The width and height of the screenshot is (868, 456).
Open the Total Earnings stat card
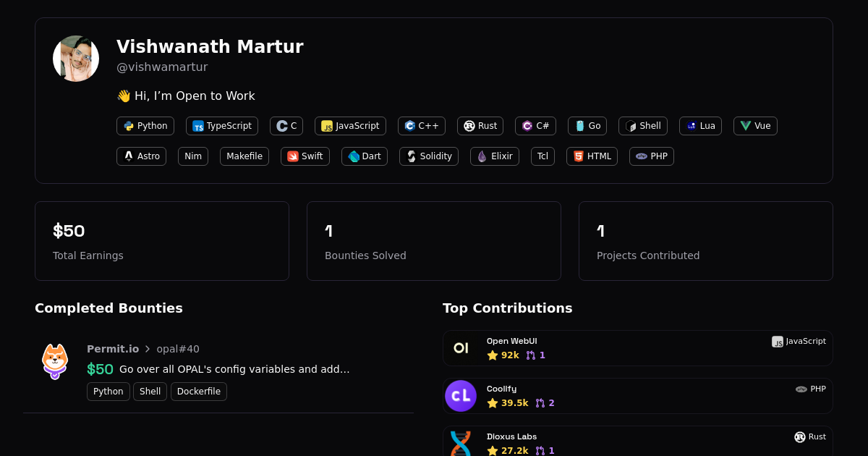162,241
